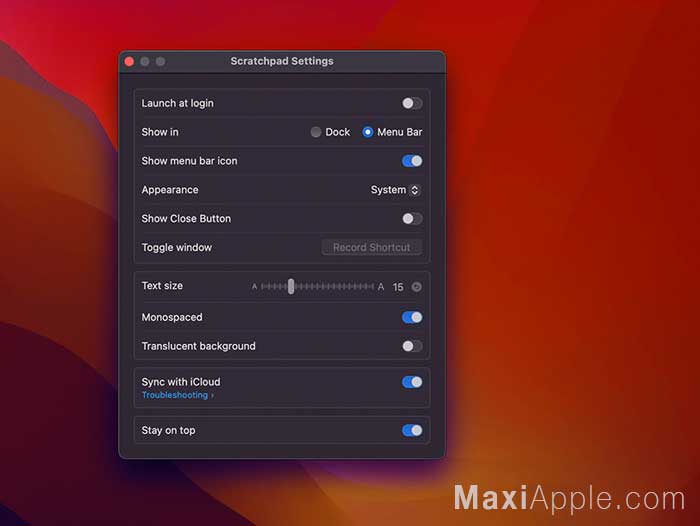Click the large A text size icon
Screen dimensions: 700x526
381,287
